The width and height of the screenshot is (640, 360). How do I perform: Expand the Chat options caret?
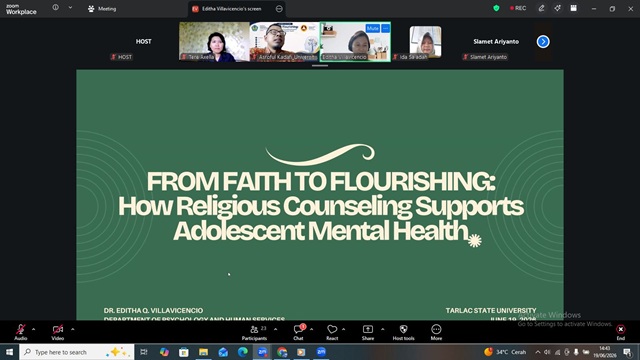tap(311, 329)
